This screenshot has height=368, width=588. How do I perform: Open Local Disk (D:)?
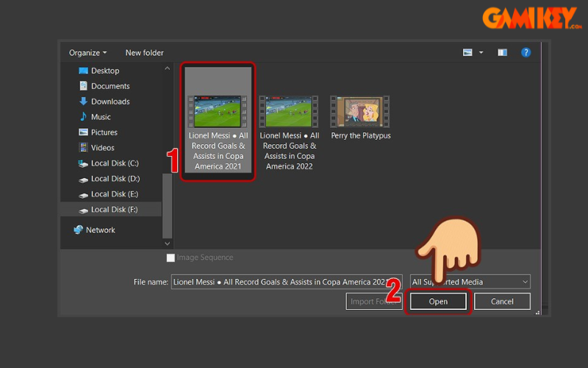point(115,179)
